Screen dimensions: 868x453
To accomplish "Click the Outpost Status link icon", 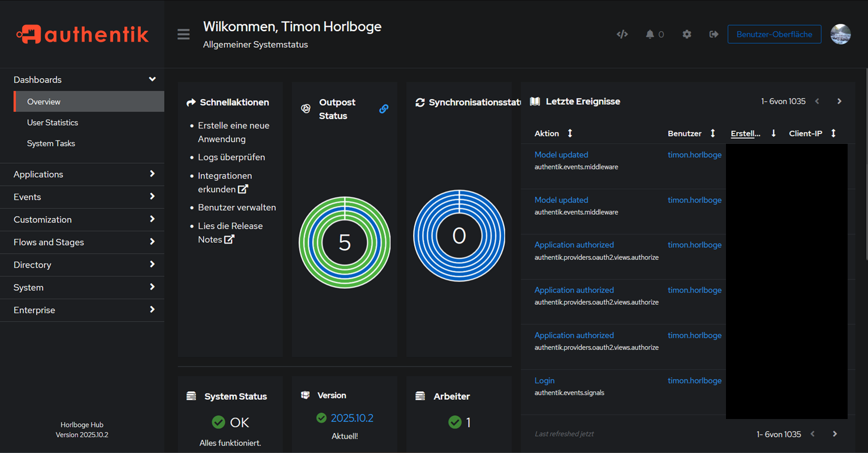I will pos(384,109).
